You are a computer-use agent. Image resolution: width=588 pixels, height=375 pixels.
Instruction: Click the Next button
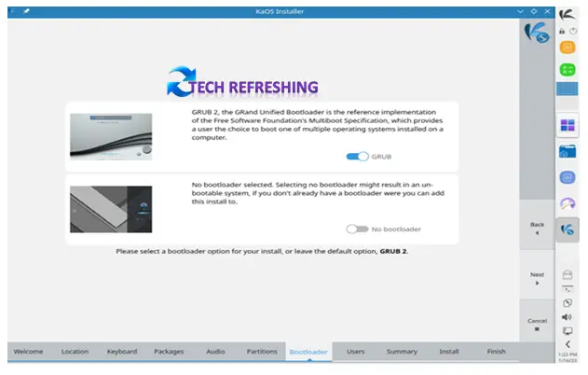(x=537, y=279)
